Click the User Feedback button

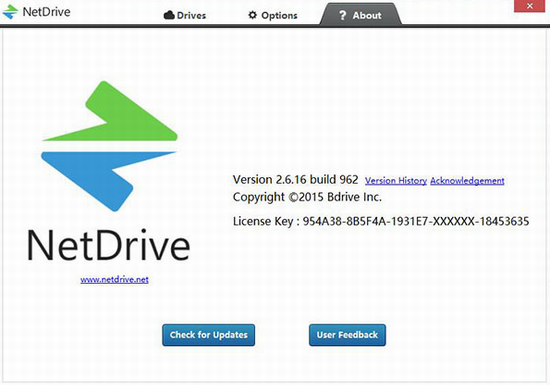[347, 335]
